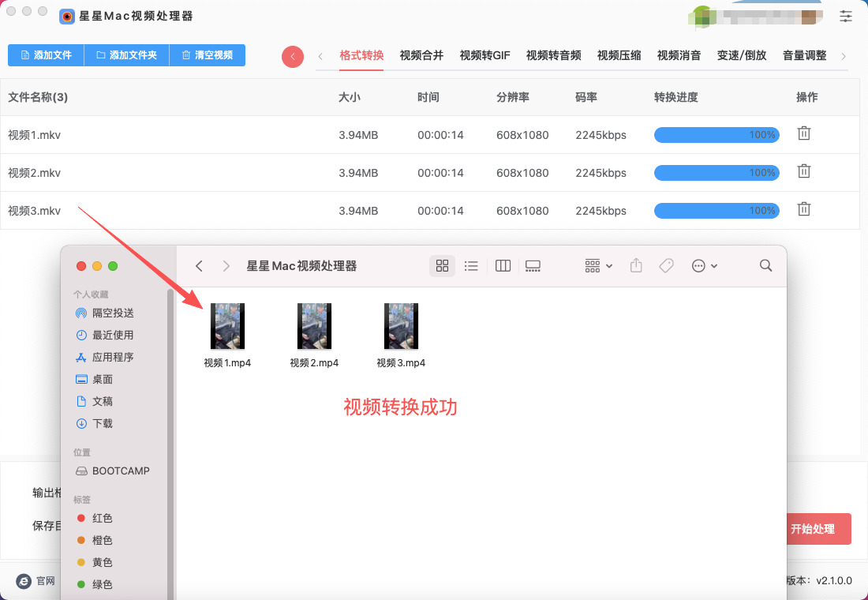Delete 视频1.mkv with its trash icon
This screenshot has width=868, height=600.
coord(804,133)
